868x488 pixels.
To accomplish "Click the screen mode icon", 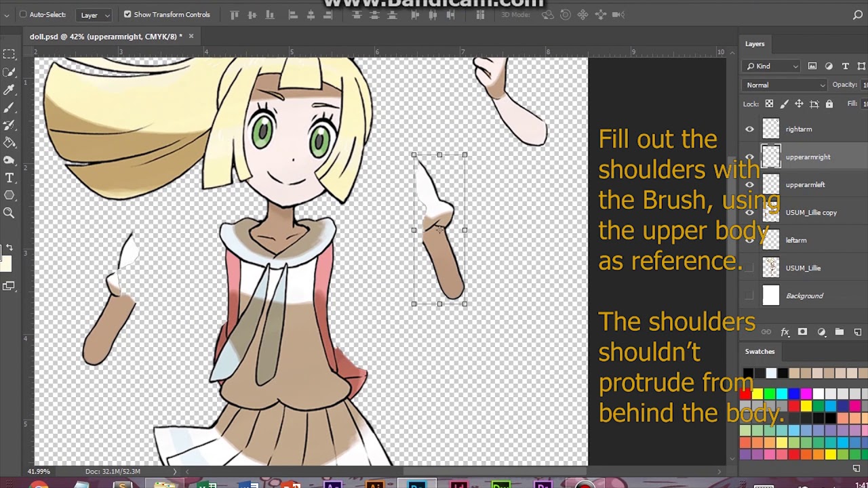I will click(9, 286).
